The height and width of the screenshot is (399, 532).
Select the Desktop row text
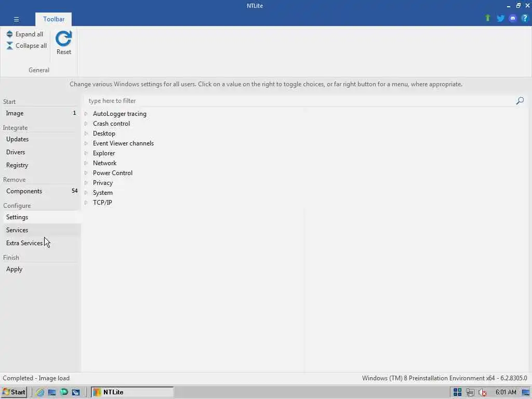click(x=104, y=134)
